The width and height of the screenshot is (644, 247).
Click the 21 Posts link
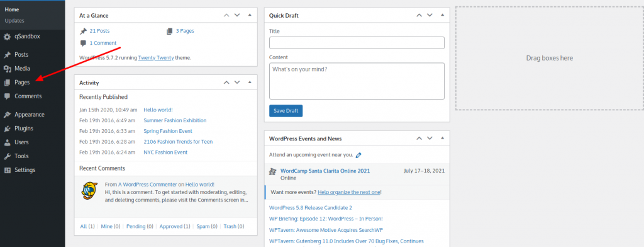pyautogui.click(x=99, y=31)
